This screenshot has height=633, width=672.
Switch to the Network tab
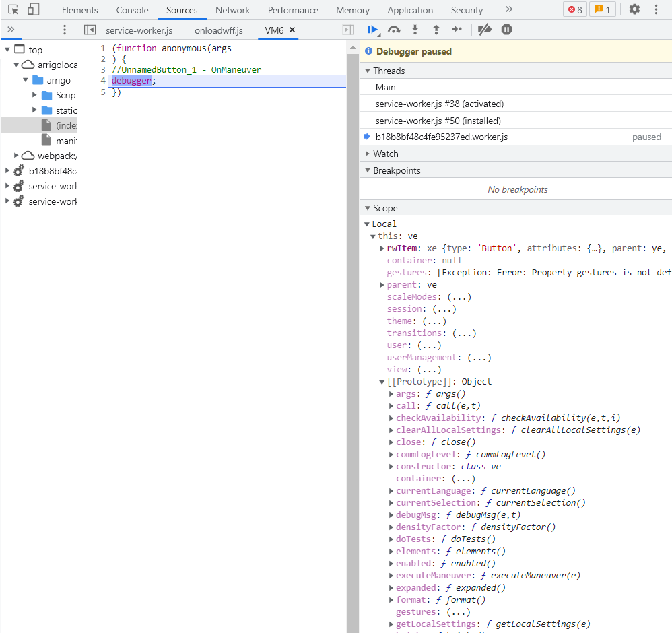coord(232,10)
